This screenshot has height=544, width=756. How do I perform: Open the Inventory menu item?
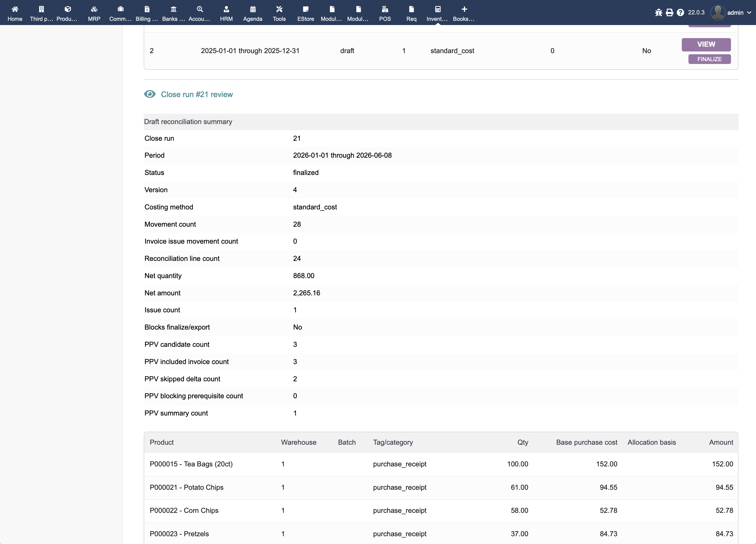click(437, 13)
